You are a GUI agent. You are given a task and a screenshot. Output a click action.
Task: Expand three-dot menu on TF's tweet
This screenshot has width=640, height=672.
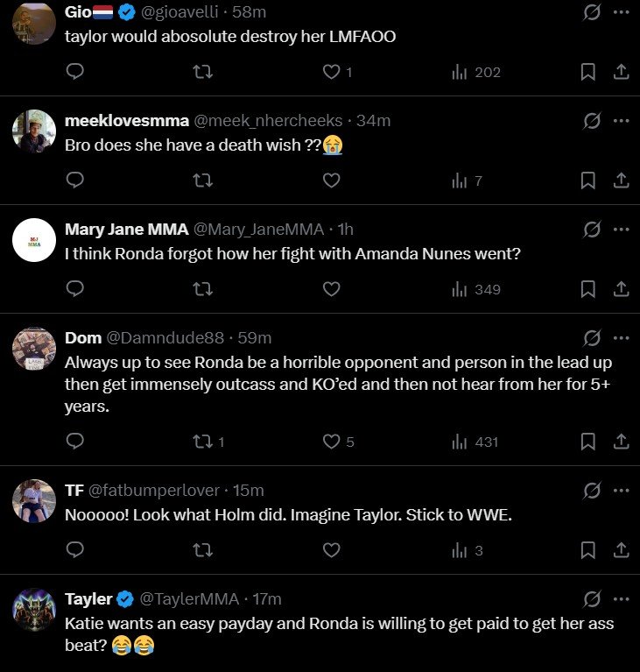pyautogui.click(x=621, y=491)
